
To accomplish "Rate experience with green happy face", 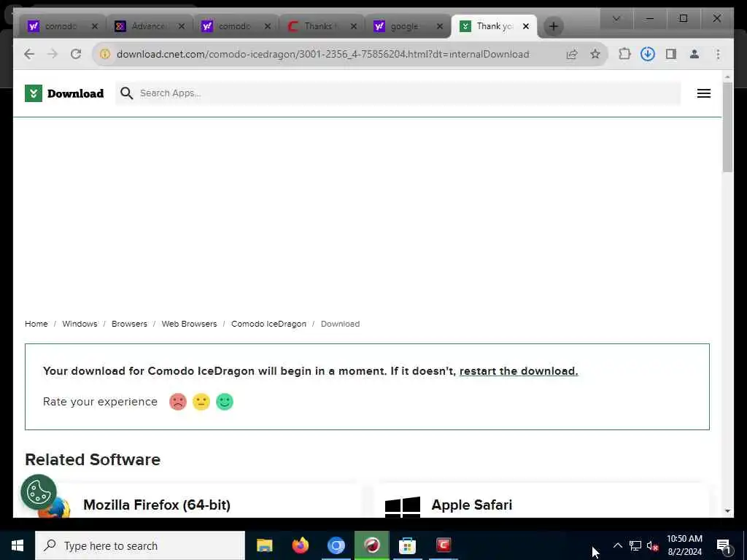I will 225,402.
